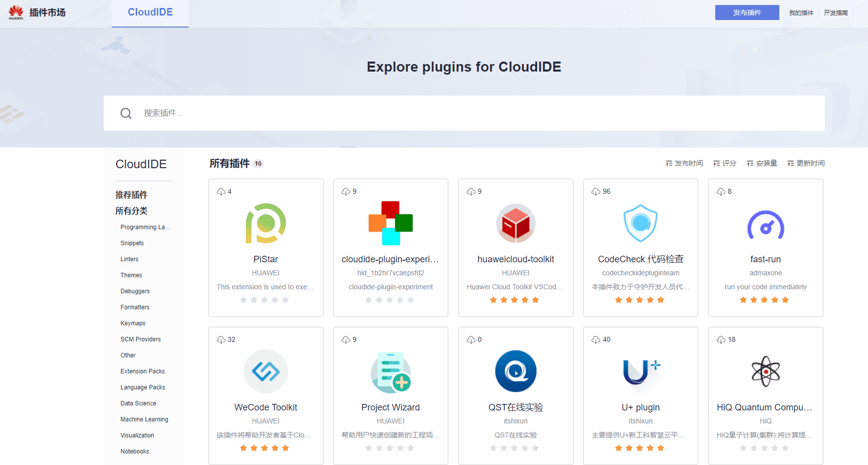Viewport: 868px width, 465px height.
Task: Click download count icon on Project Wizard card
Action: click(x=346, y=340)
